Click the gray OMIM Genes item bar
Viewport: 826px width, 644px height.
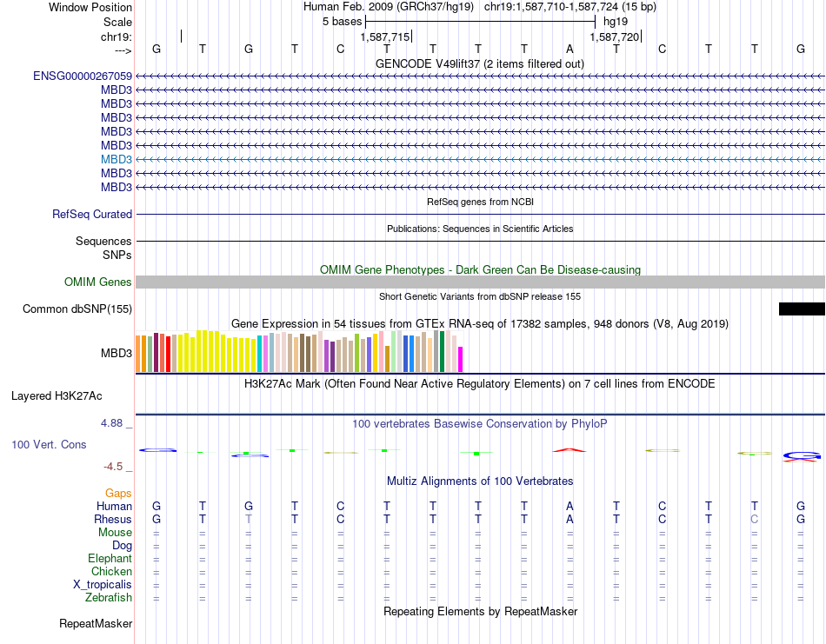tap(480, 282)
